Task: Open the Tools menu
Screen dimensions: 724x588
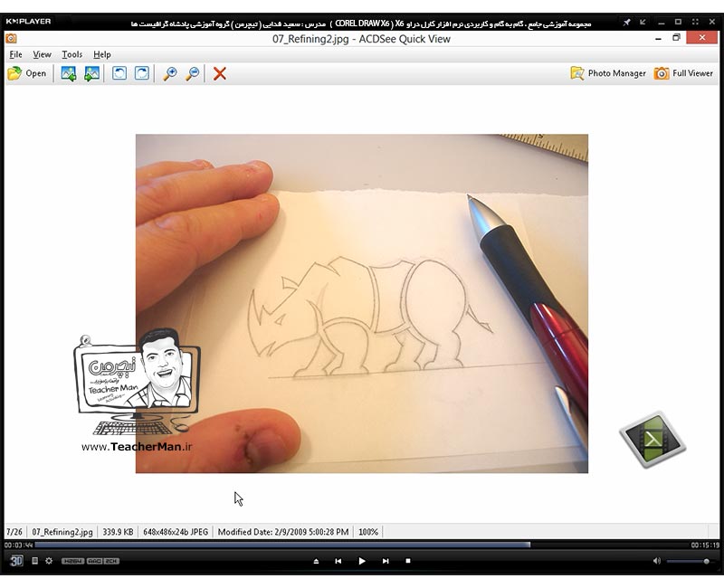Action: point(72,54)
